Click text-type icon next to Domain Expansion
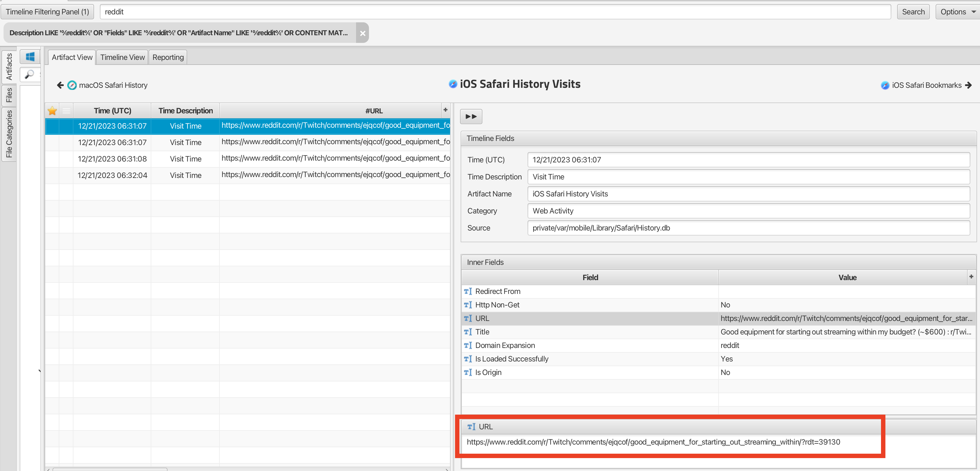This screenshot has width=980, height=471. [468, 345]
